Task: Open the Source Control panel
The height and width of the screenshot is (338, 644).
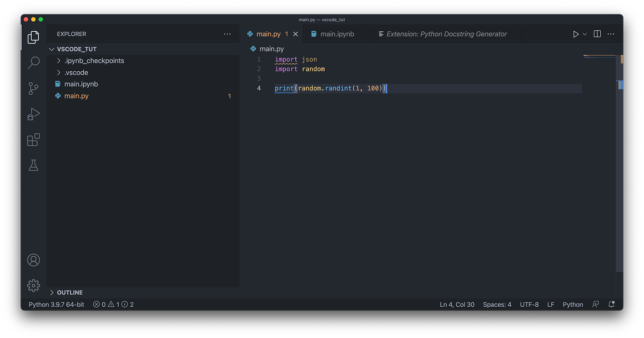Action: pyautogui.click(x=33, y=88)
